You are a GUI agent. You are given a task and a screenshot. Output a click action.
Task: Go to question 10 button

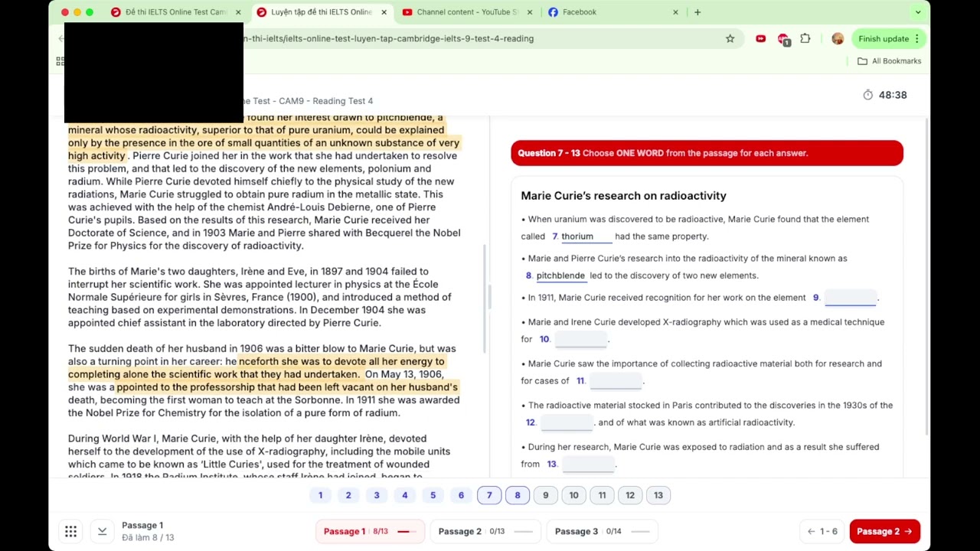pyautogui.click(x=573, y=495)
